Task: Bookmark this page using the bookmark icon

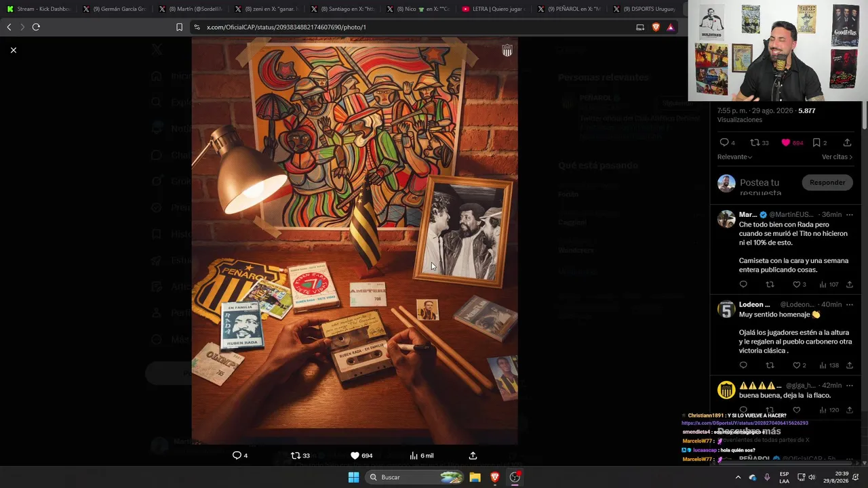Action: coord(179,27)
